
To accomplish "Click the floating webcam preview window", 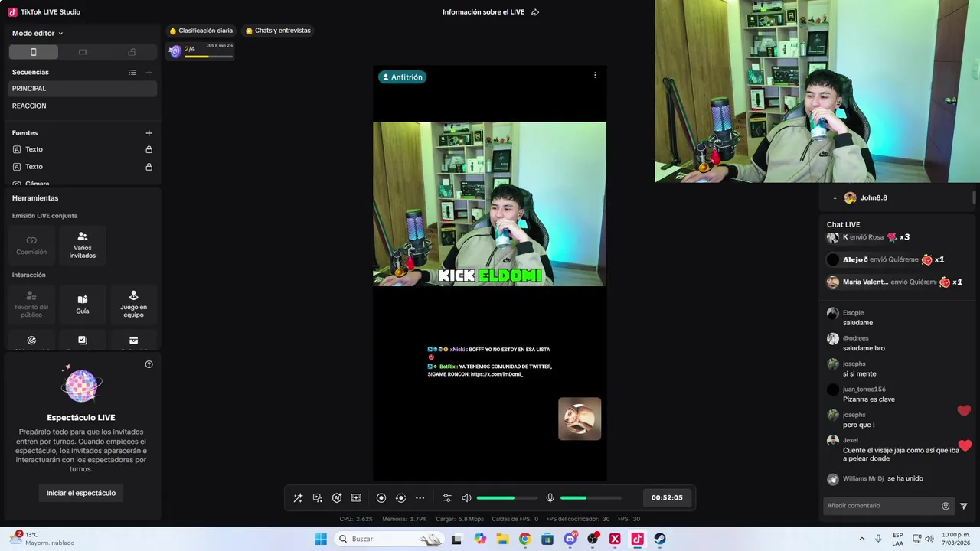I will pyautogui.click(x=817, y=91).
